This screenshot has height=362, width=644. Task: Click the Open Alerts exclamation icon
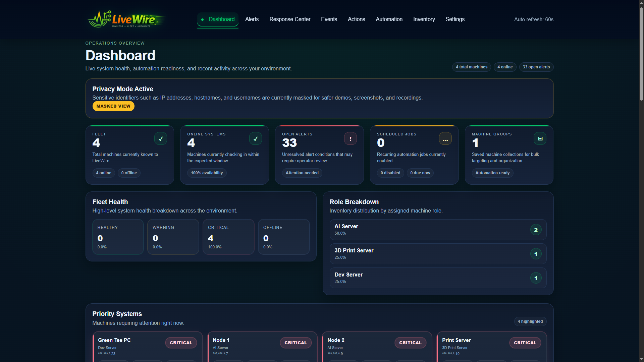[x=350, y=138]
